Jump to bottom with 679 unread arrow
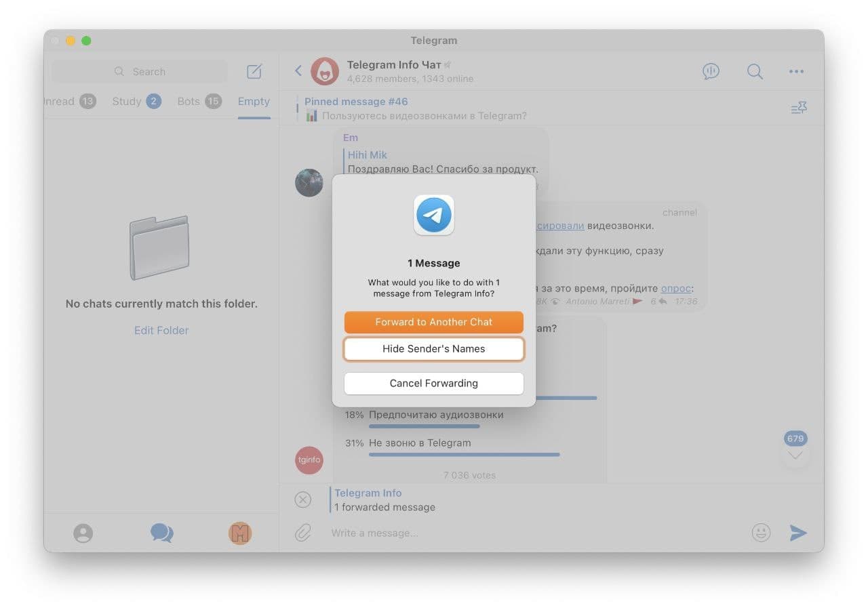Image resolution: width=868 pixels, height=610 pixels. (795, 455)
